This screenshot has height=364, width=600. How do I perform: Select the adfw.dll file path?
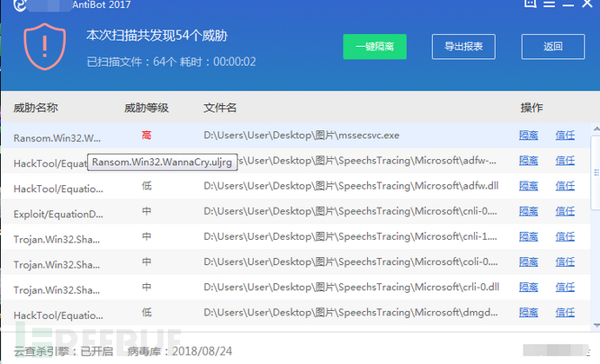(x=351, y=186)
